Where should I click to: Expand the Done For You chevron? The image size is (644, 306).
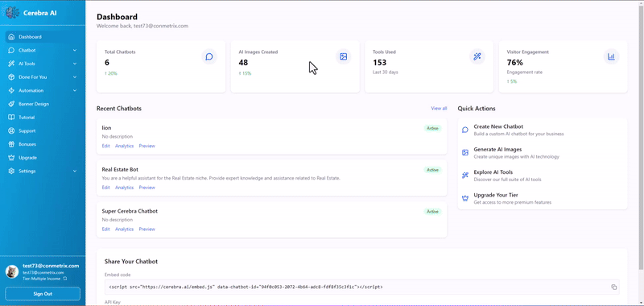(75, 76)
